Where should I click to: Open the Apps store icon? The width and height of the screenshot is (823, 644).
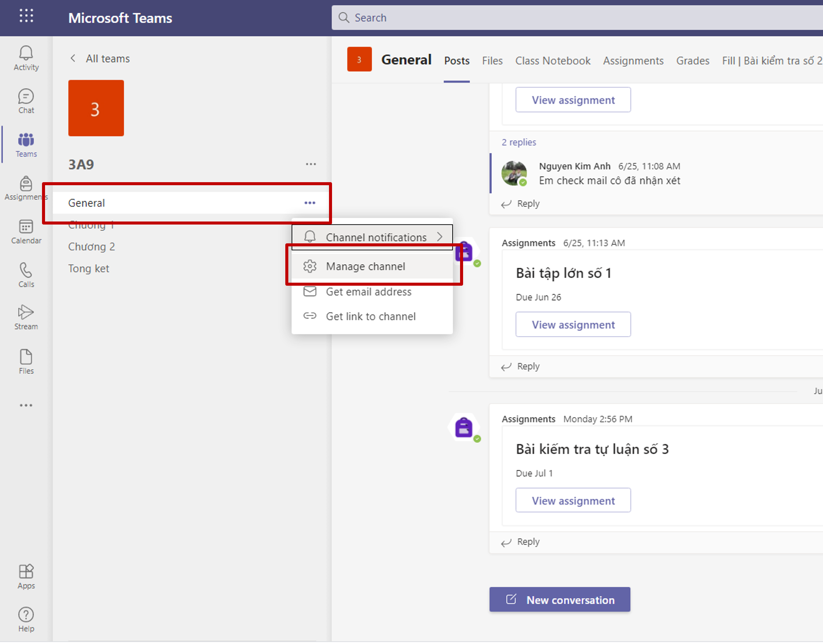point(26,576)
